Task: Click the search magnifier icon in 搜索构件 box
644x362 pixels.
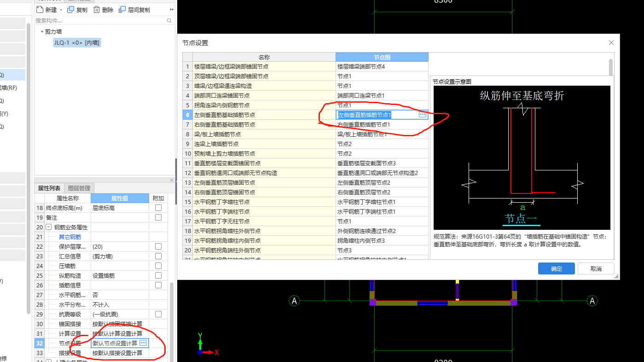Action: pos(169,21)
